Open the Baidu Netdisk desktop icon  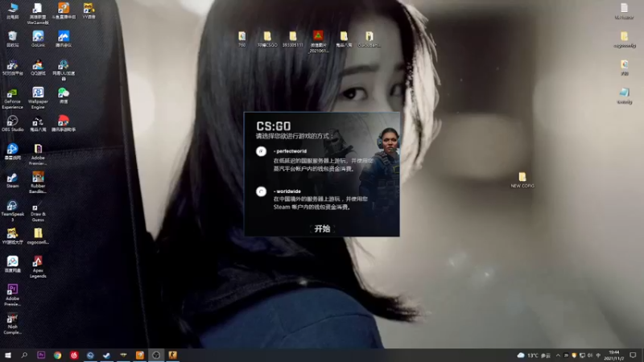(x=12, y=265)
